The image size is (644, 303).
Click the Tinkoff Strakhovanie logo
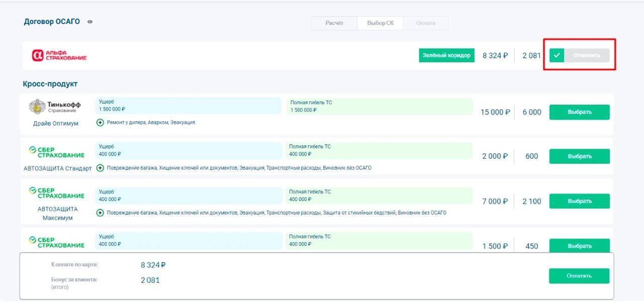(55, 107)
